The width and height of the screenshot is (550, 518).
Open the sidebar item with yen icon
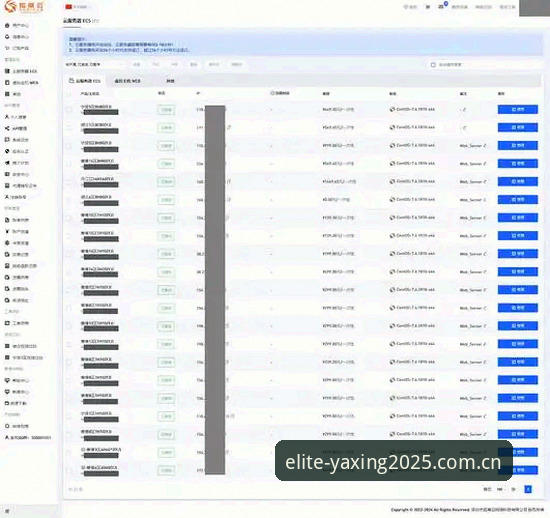tap(17, 231)
